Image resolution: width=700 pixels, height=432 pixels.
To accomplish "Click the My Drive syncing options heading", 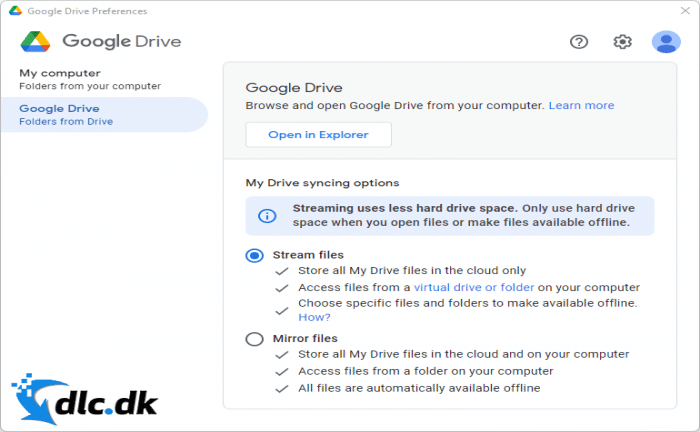I will click(322, 183).
